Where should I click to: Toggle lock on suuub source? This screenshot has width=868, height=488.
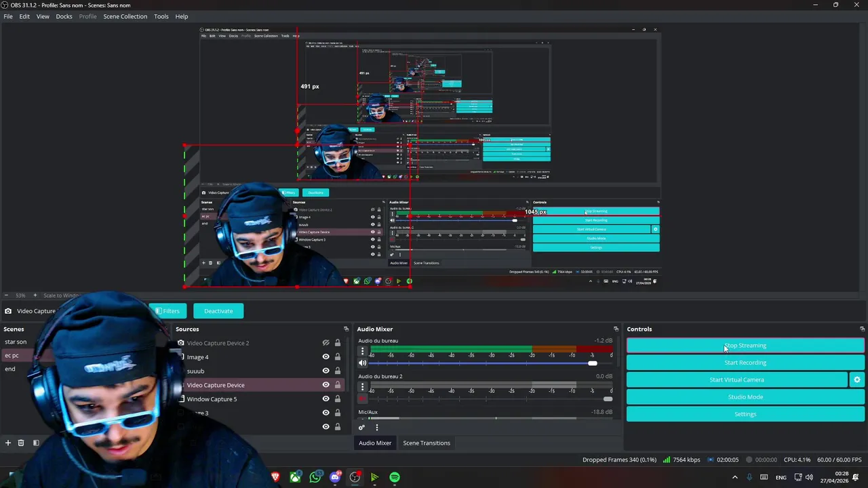click(x=338, y=371)
